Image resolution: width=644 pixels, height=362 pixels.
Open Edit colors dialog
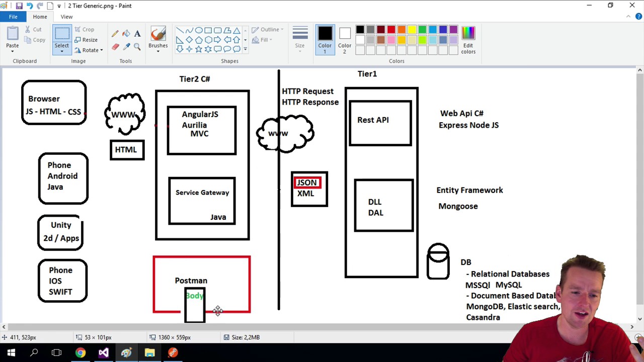pos(468,40)
